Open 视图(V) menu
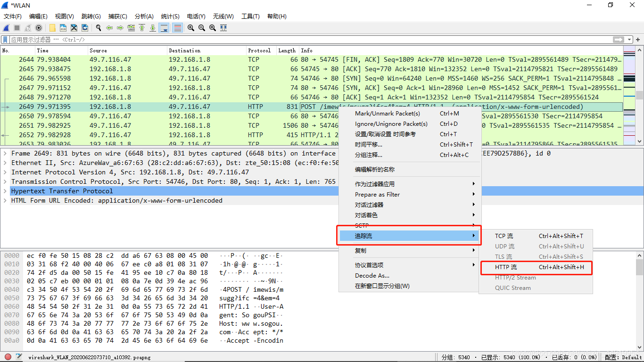 pyautogui.click(x=64, y=16)
